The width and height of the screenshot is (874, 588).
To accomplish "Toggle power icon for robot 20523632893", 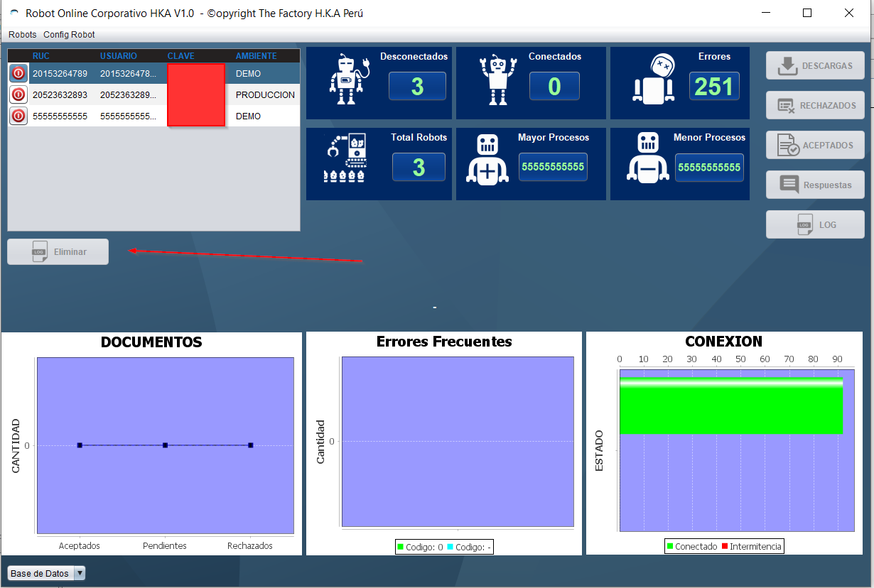I will pos(18,94).
